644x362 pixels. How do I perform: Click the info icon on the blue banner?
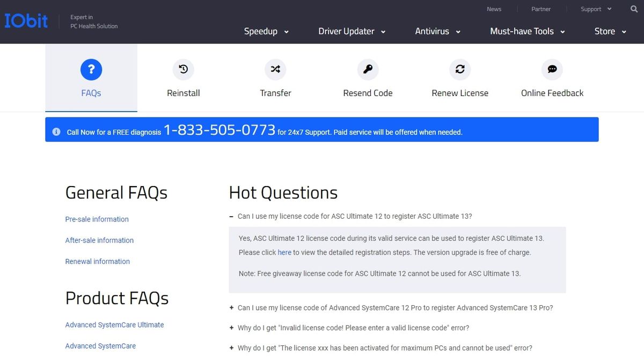(56, 131)
